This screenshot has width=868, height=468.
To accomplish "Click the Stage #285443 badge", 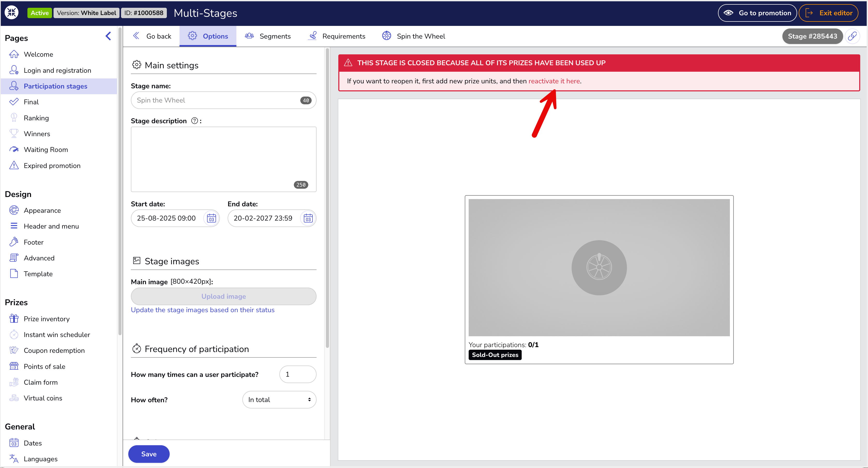I will coord(812,36).
